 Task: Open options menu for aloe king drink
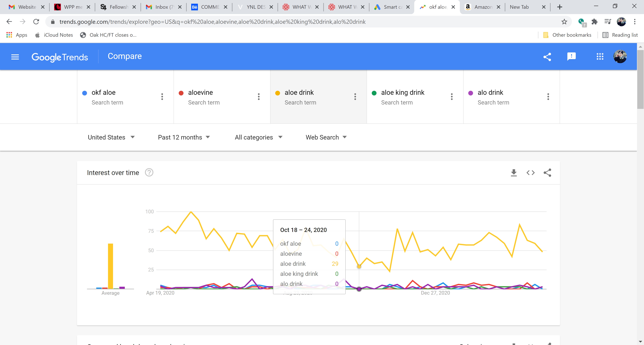[452, 97]
